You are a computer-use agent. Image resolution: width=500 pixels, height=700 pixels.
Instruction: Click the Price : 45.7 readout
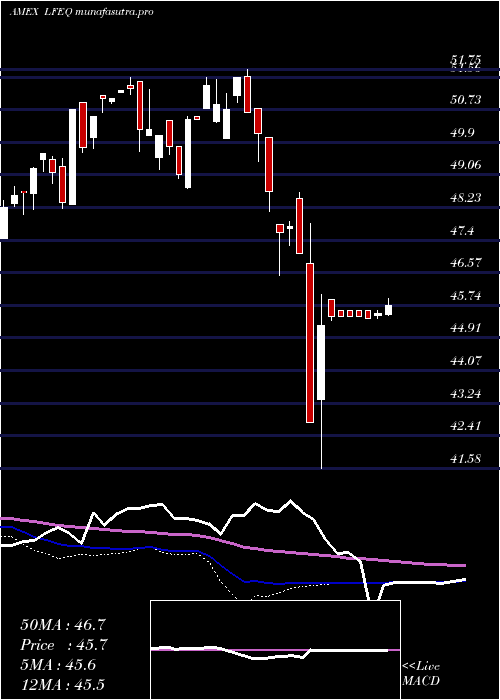[x=63, y=645]
